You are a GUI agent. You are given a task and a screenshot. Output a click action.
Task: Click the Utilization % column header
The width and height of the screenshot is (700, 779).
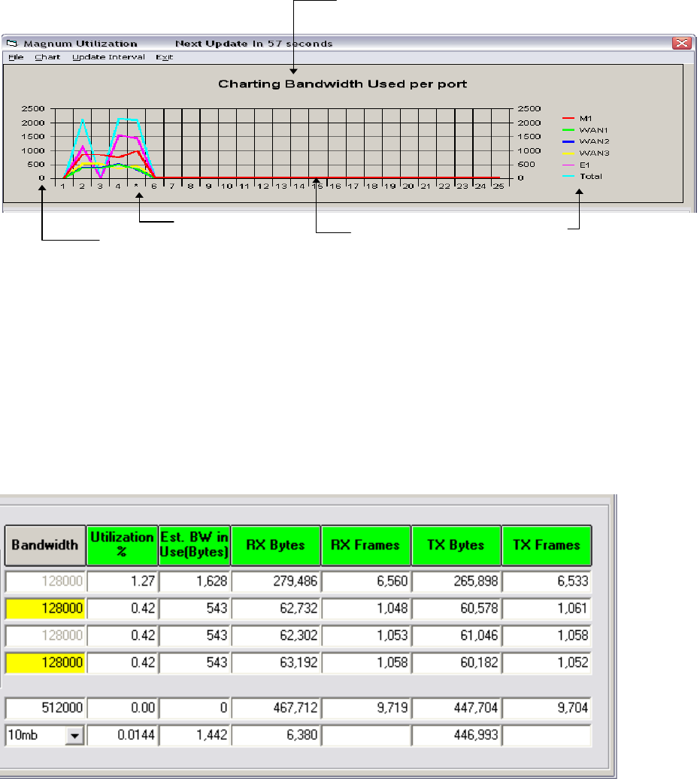[122, 544]
